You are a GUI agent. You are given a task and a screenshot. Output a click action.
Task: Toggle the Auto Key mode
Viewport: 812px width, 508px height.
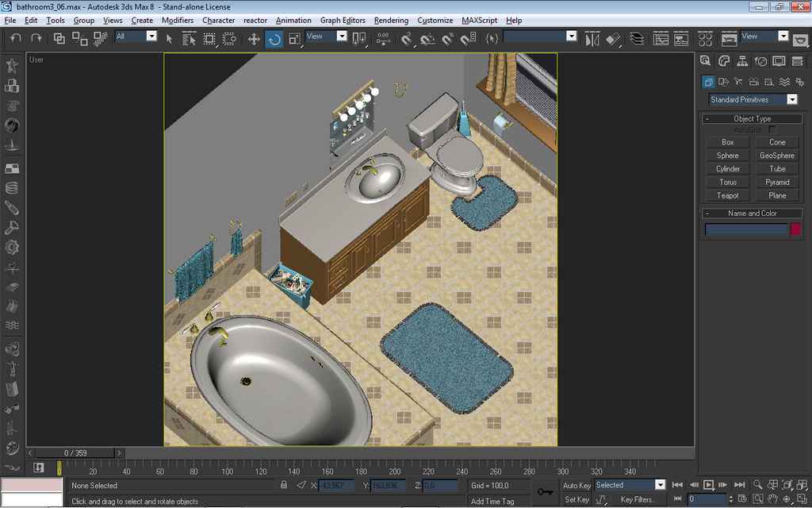576,485
